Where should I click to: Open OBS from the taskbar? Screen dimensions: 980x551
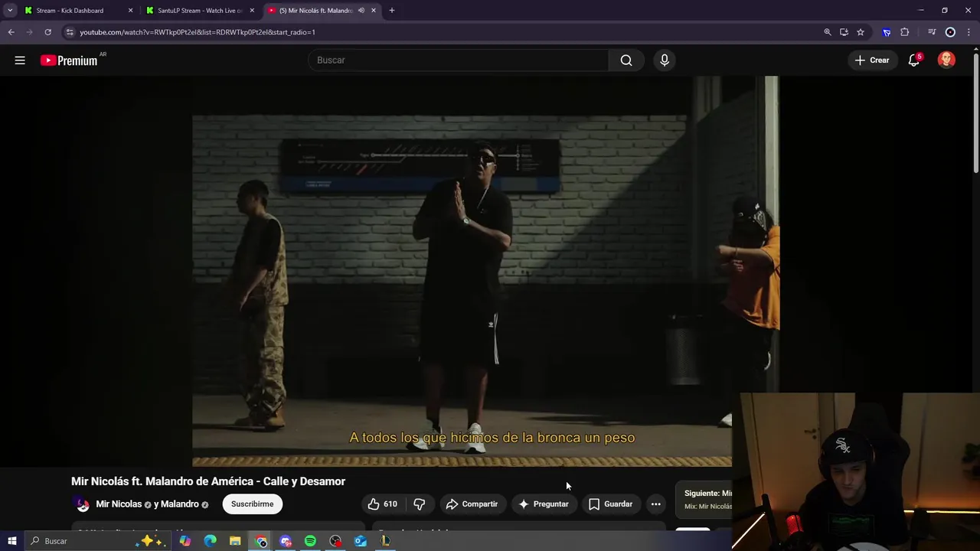coord(335,541)
